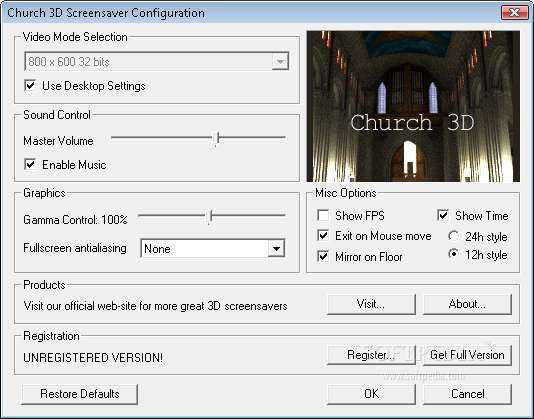
Task: Click the Gamma Control slider handle
Action: (x=209, y=217)
